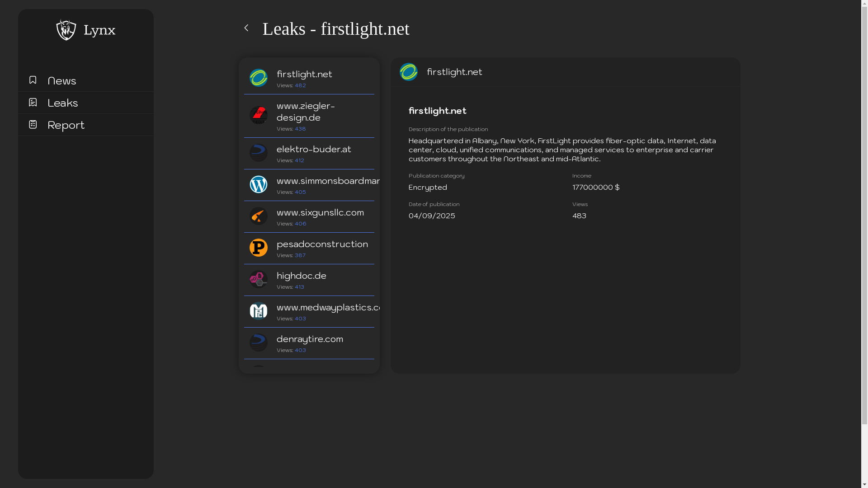Click the highdoc.de pink logo

259,279
